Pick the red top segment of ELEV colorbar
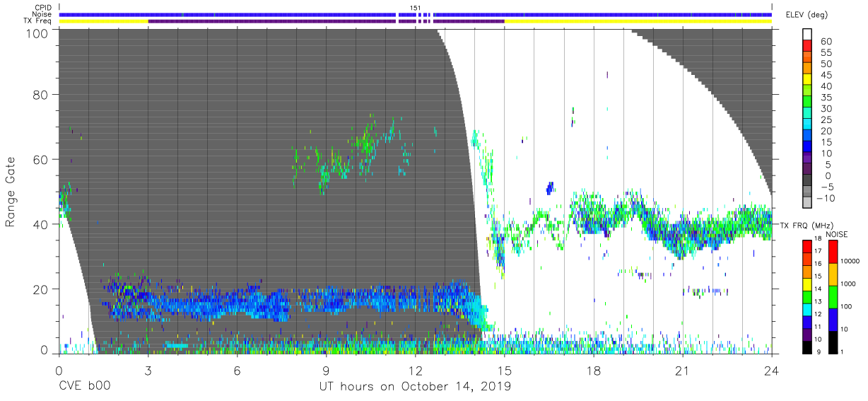The width and height of the screenshot is (868, 401). click(x=809, y=46)
